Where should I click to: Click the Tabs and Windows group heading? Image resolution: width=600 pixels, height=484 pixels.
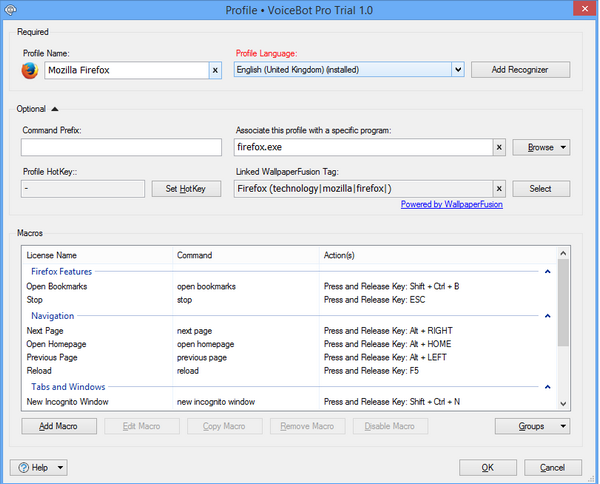tap(68, 387)
